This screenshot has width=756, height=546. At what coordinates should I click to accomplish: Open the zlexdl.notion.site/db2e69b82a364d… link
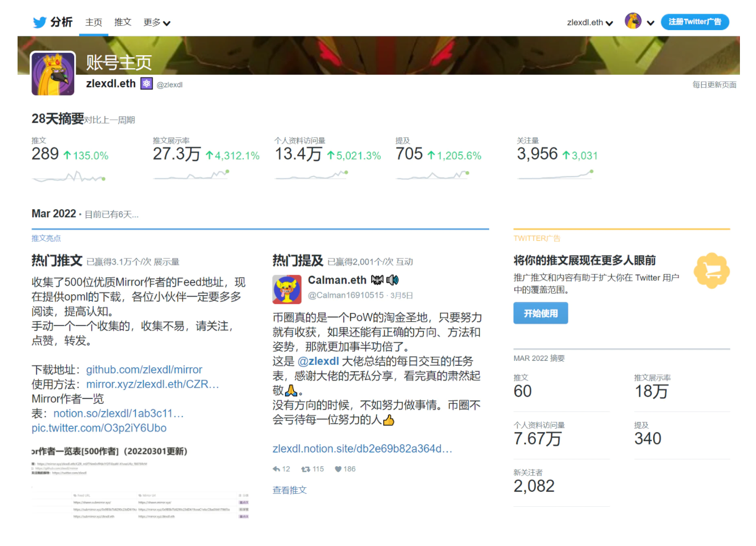362,449
